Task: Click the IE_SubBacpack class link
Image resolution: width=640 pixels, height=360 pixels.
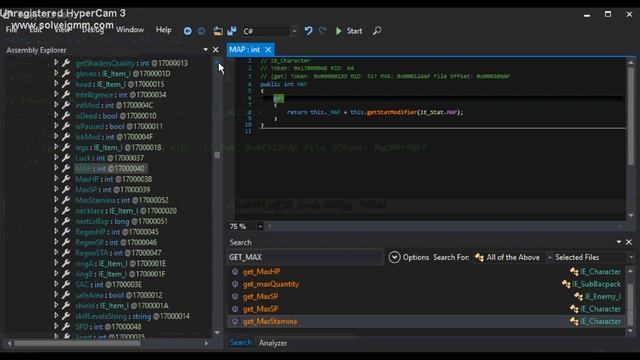Action: pyautogui.click(x=596, y=284)
